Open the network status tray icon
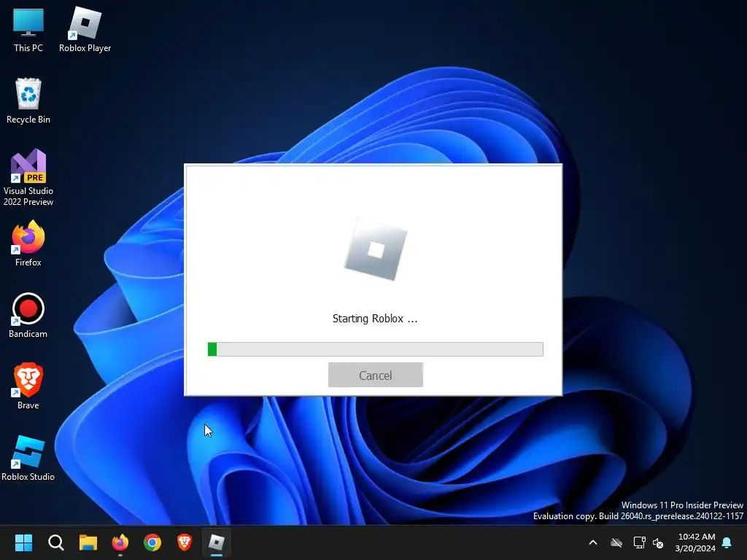This screenshot has height=560, width=747. coord(639,542)
